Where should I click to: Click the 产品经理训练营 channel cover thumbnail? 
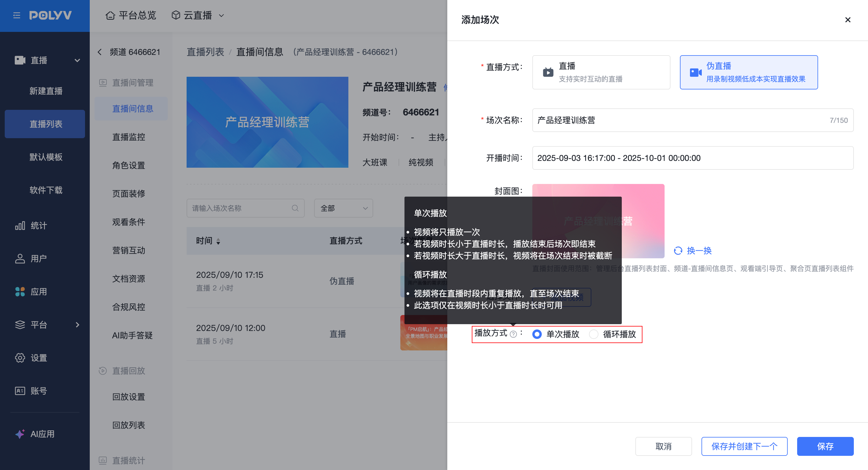point(267,122)
